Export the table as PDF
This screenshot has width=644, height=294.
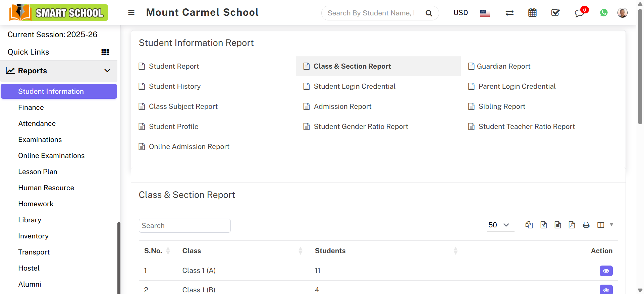[x=572, y=225]
